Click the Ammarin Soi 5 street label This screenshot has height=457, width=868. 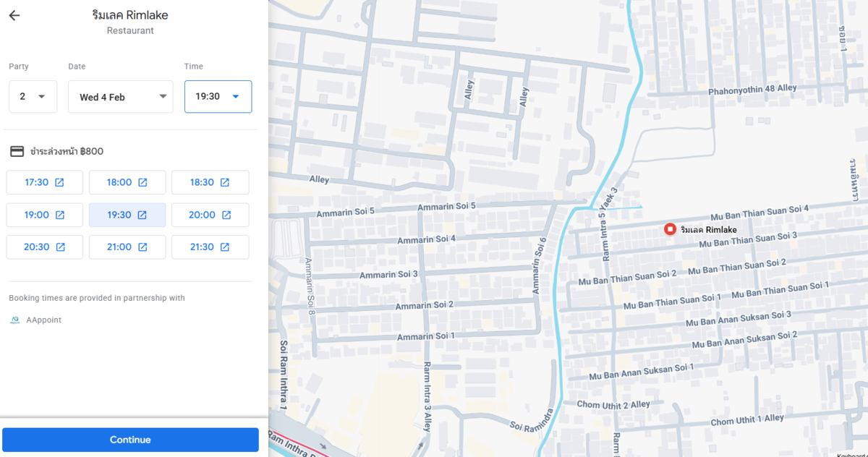click(346, 211)
